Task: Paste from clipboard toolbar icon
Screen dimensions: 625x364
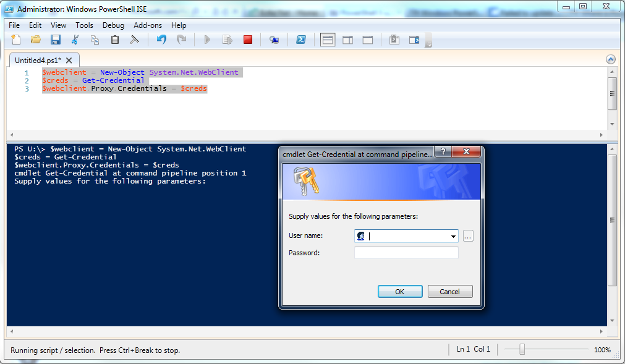Action: [115, 40]
